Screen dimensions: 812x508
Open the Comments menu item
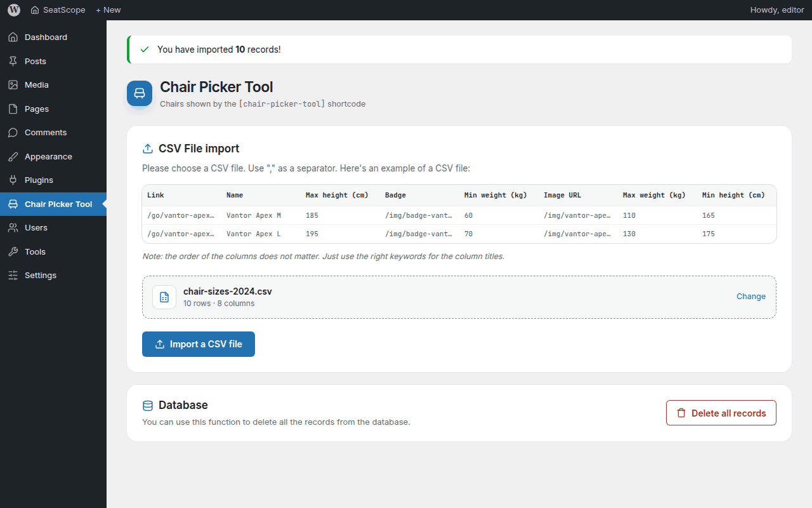pyautogui.click(x=53, y=133)
